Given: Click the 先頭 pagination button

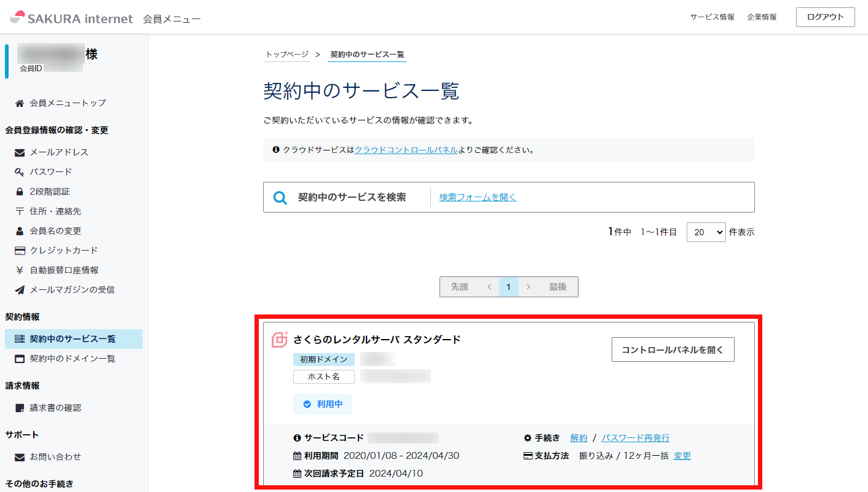Looking at the screenshot, I should pyautogui.click(x=460, y=287).
